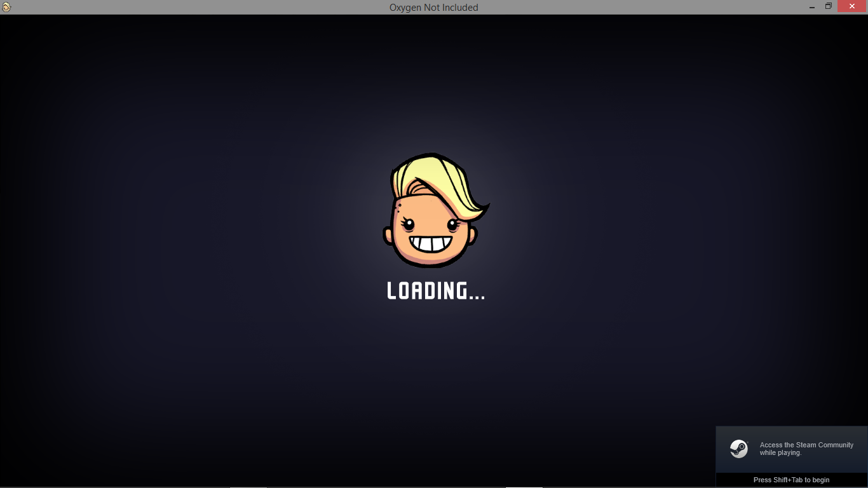
Task: Click the "LOADING..." text
Action: click(436, 291)
